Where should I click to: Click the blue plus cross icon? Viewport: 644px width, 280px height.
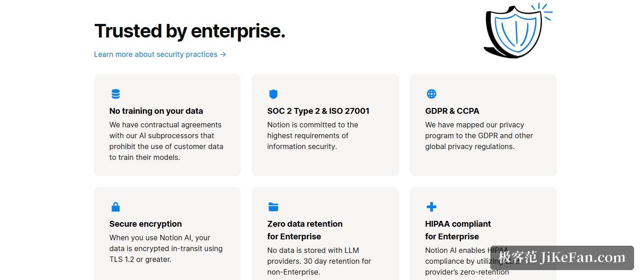(432, 207)
